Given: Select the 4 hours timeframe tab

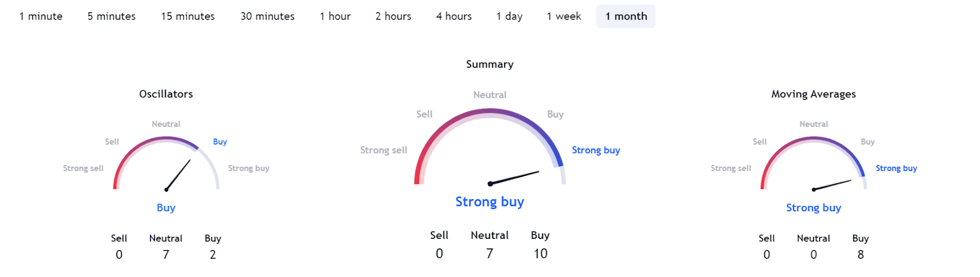Looking at the screenshot, I should (454, 17).
